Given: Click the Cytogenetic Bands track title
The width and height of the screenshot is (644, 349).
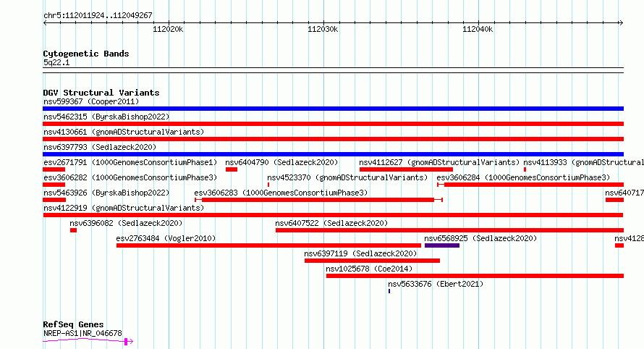Looking at the screenshot, I should (86, 54).
